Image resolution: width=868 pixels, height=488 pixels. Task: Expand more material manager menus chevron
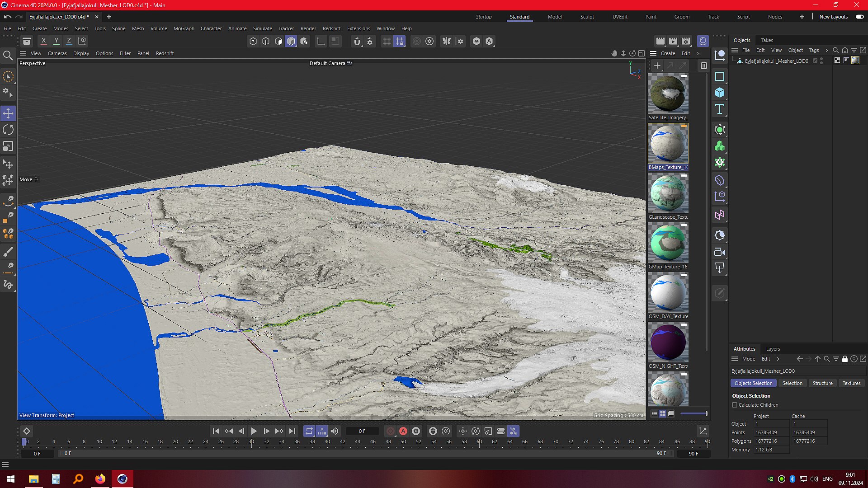[x=698, y=53]
